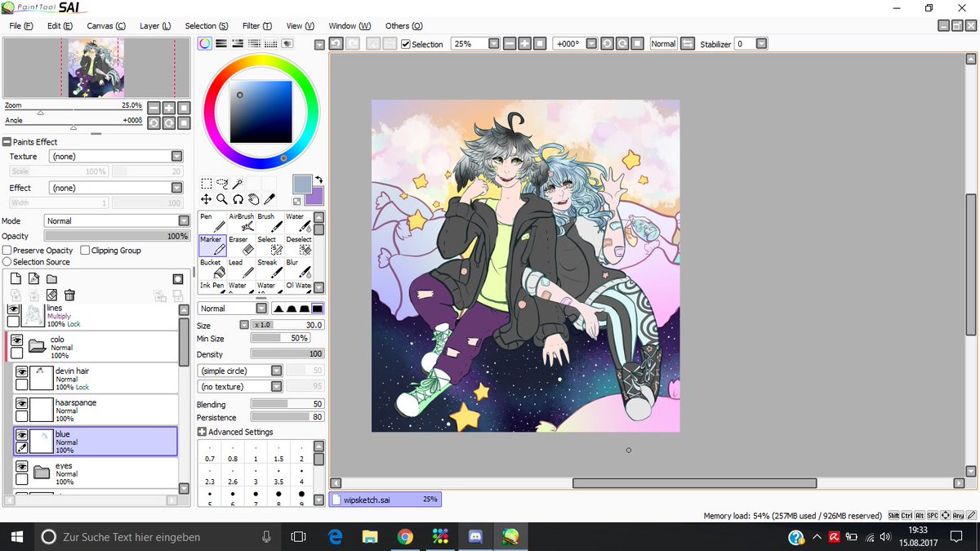
Task: Create a new normal layer
Action: click(16, 279)
